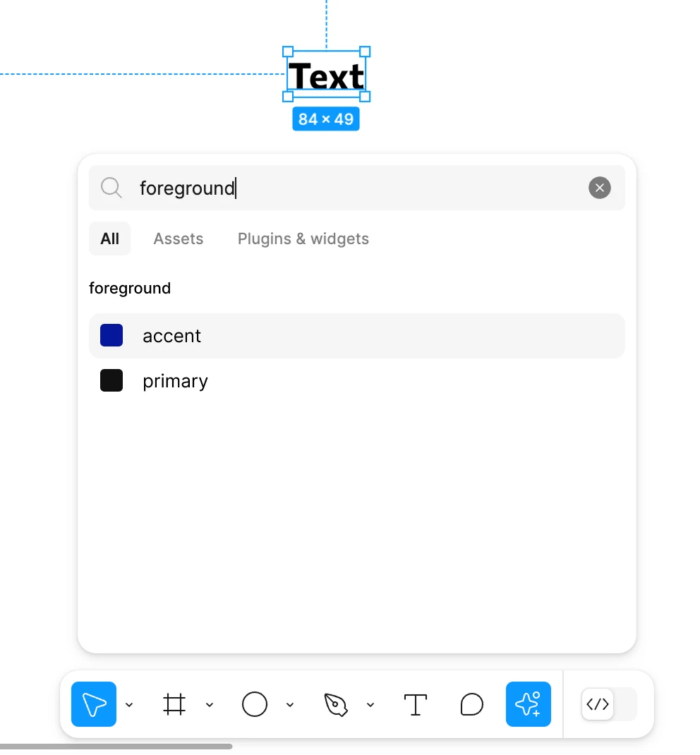Screen dimensions: 700x755
Task: Select the Pen tool
Action: 336,704
